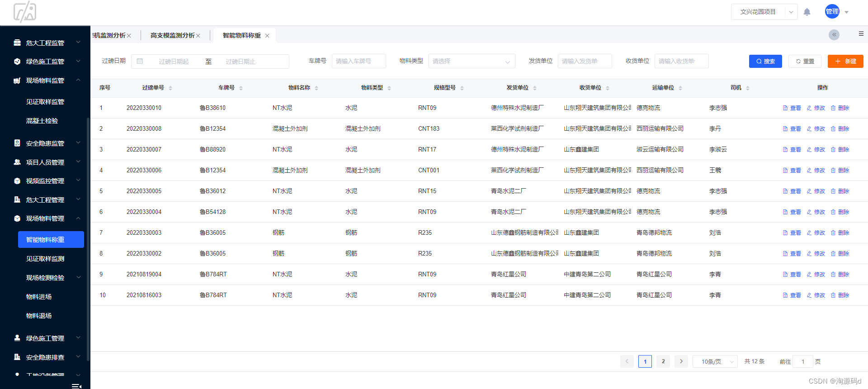Close the 高支模监测分析 tab
Screen dimensions: 868x389
coord(198,36)
